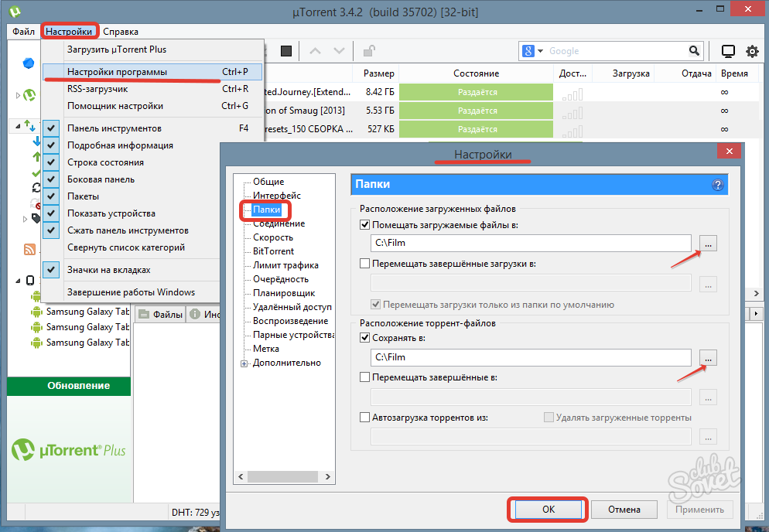Click the RSS feeds sidebar icon
Viewport: 769px width, 532px height.
29,249
